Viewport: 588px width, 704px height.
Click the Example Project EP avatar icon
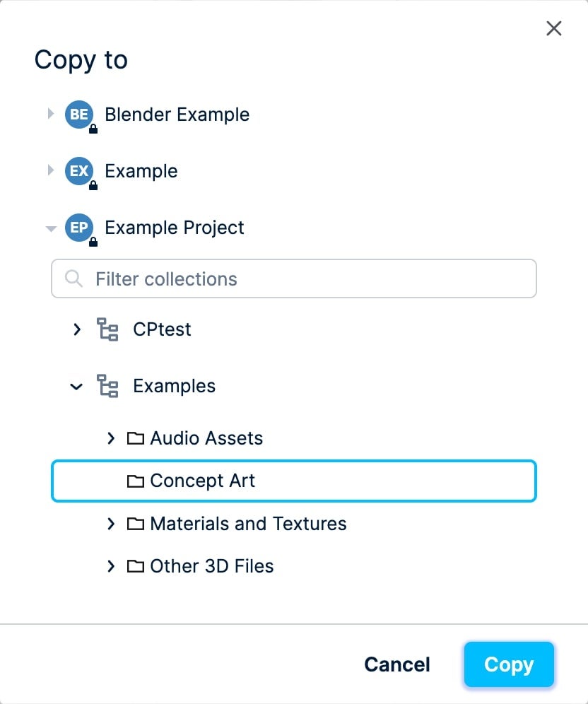tap(79, 228)
